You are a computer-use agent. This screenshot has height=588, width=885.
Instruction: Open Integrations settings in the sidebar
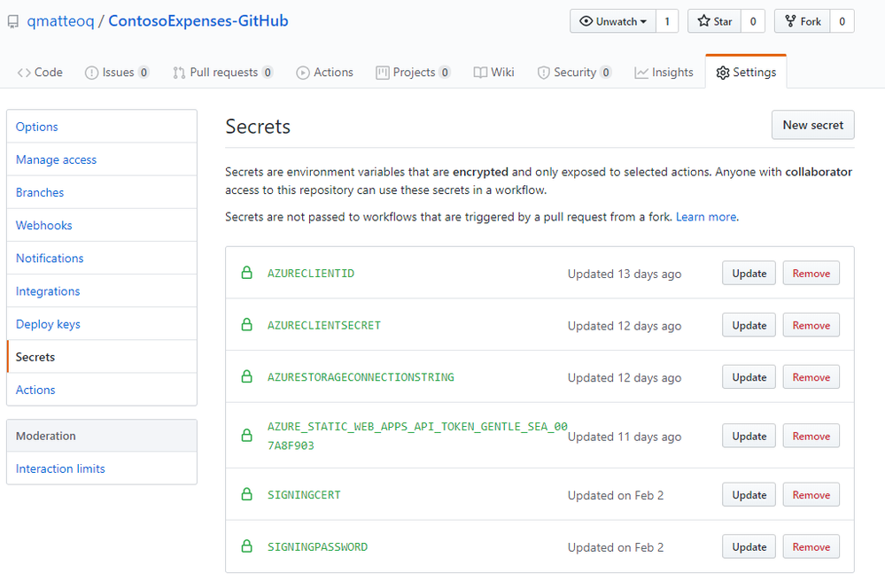(102, 291)
